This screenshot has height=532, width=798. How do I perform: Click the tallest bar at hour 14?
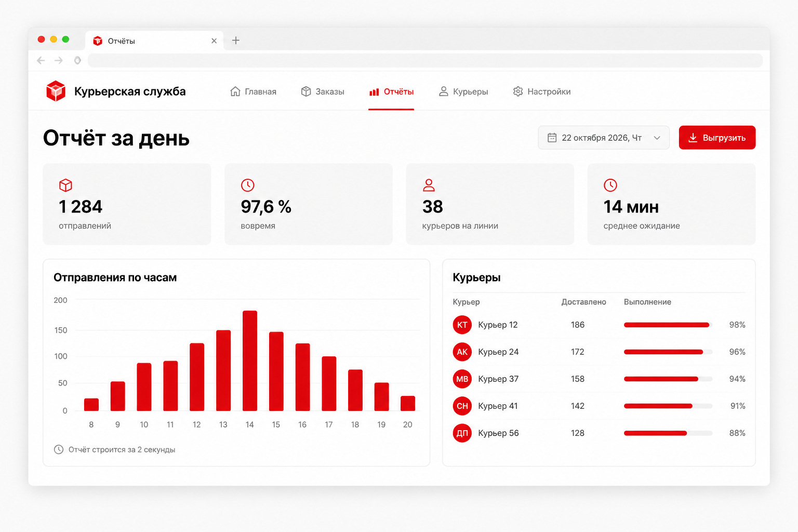(250, 361)
